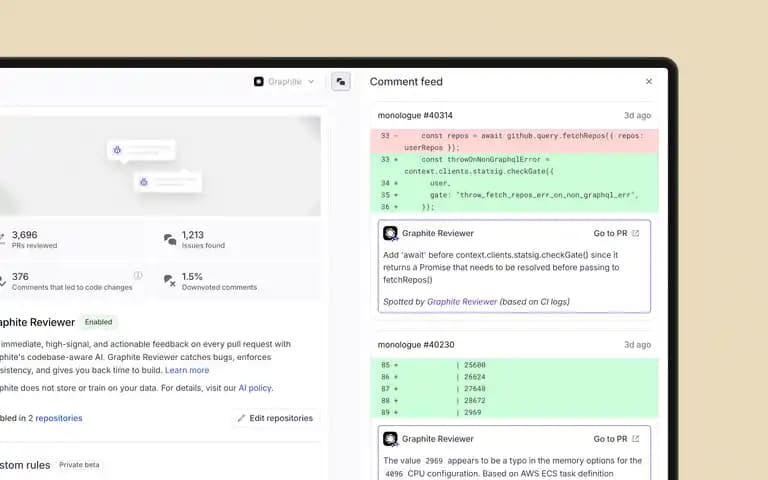Click the 3d ago timestamp on monologue #40230
The width and height of the screenshot is (768, 480).
pyautogui.click(x=637, y=345)
